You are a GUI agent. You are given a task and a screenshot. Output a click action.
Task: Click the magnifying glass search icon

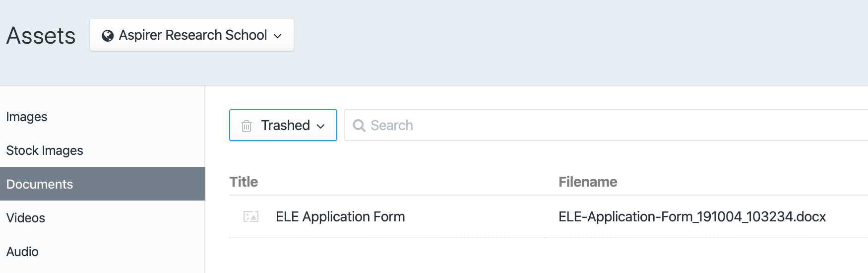point(359,126)
